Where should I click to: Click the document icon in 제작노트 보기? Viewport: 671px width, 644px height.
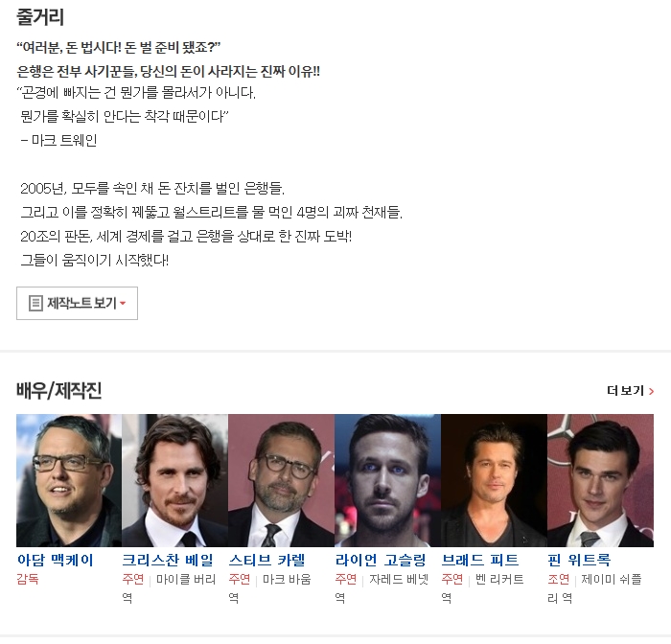[35, 304]
